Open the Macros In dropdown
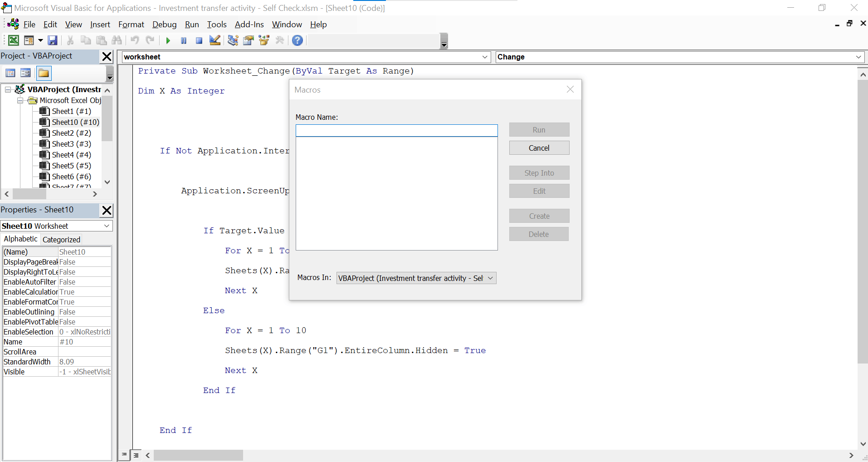This screenshot has height=462, width=868. coord(490,278)
